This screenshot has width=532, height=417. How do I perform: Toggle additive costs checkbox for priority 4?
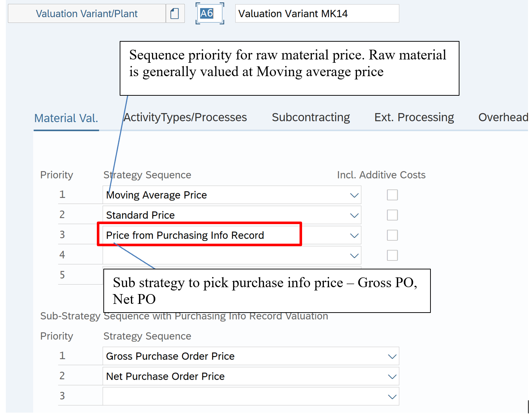392,255
